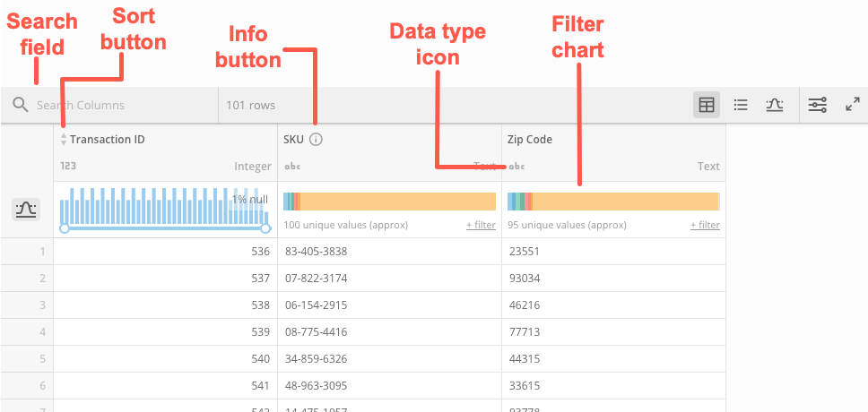Add a filter on the SKU column
The height and width of the screenshot is (412, 868).
click(481, 225)
